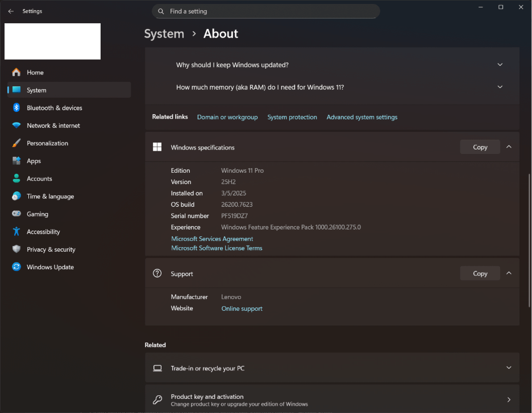Go to the Gaming settings page
This screenshot has width=532, height=413.
coord(69,214)
